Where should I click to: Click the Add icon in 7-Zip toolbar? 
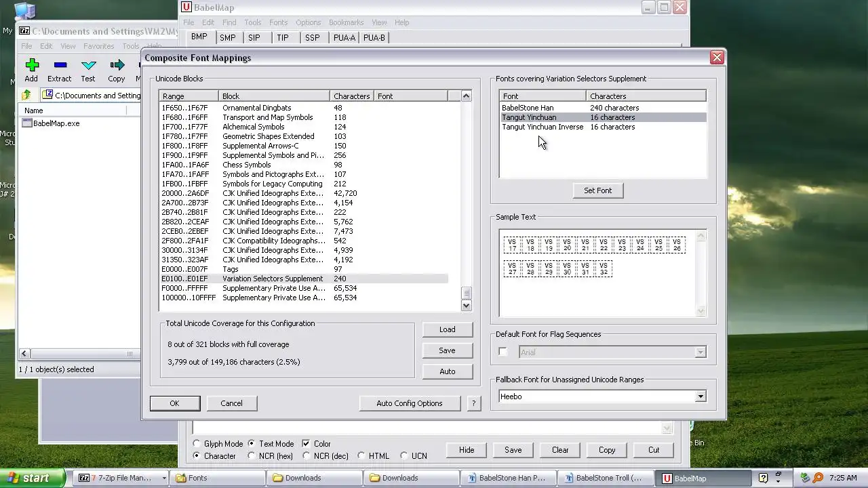point(31,65)
